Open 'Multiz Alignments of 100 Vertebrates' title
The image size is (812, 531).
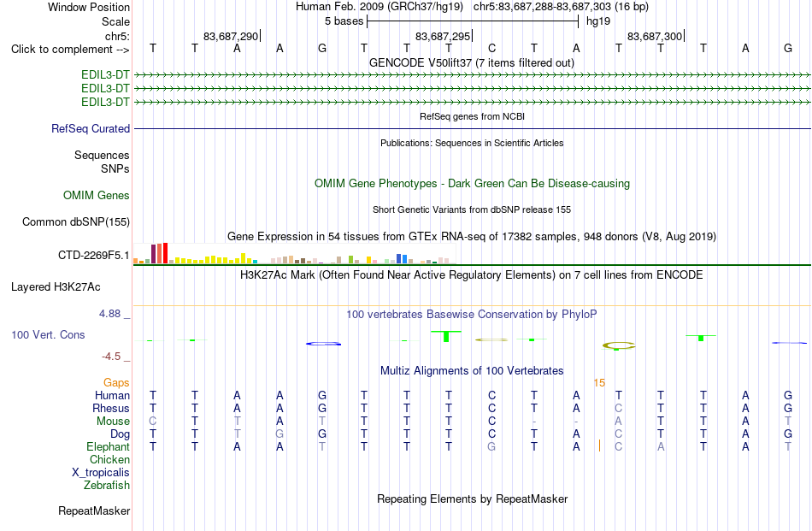[472, 371]
